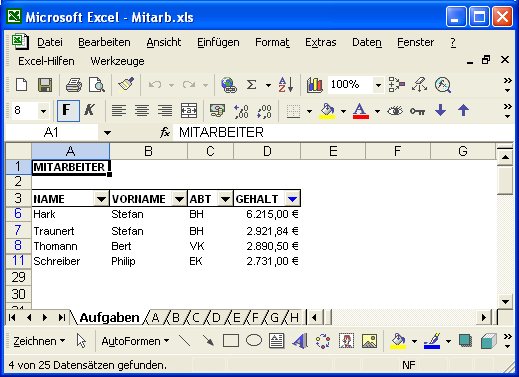The height and width of the screenshot is (377, 519).
Task: Apply yellow fill color to cell
Action: pyautogui.click(x=327, y=111)
